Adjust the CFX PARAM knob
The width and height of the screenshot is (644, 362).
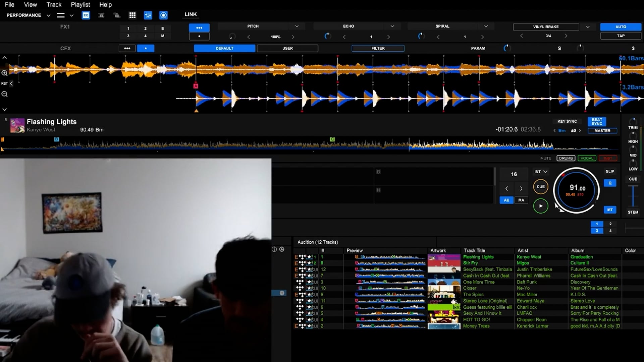[x=507, y=48]
